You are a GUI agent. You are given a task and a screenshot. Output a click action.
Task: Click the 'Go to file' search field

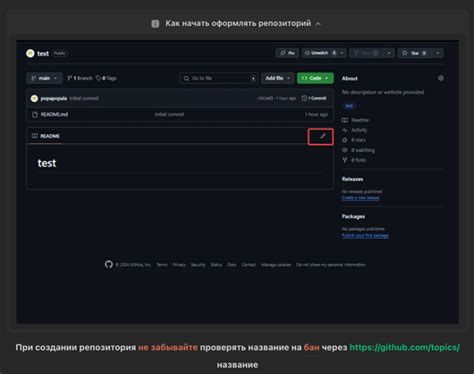pyautogui.click(x=219, y=78)
